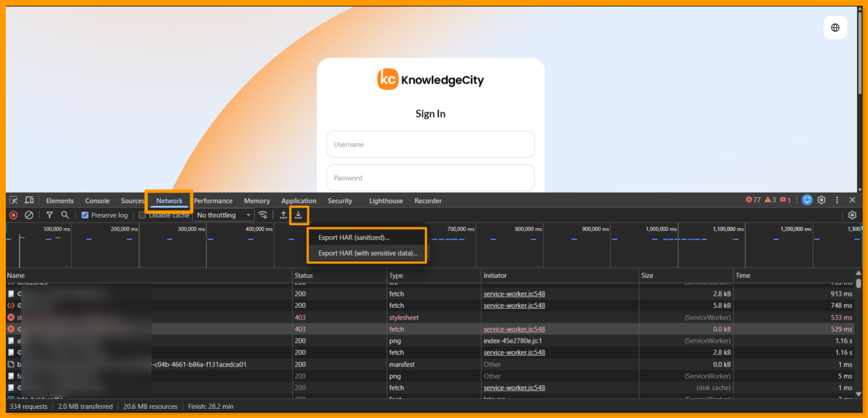Click the Export HAR download icon

point(299,215)
